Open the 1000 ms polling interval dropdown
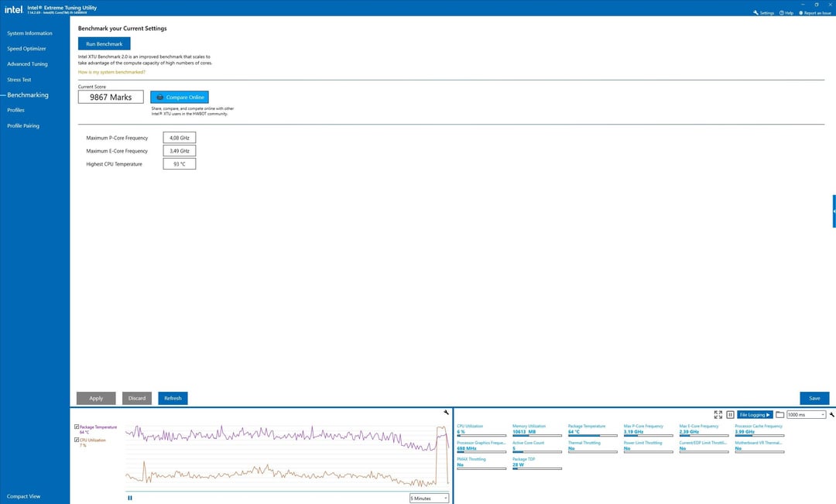This screenshot has width=836, height=504. click(x=806, y=415)
